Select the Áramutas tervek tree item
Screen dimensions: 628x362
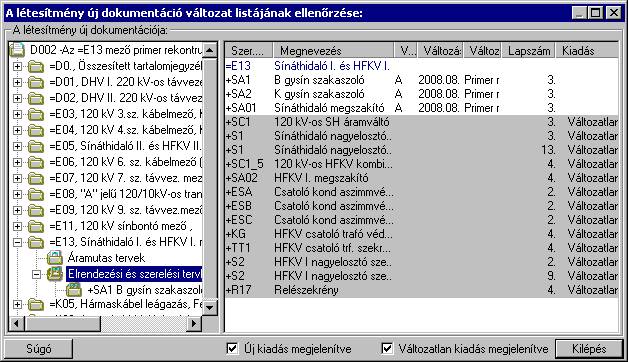106,258
